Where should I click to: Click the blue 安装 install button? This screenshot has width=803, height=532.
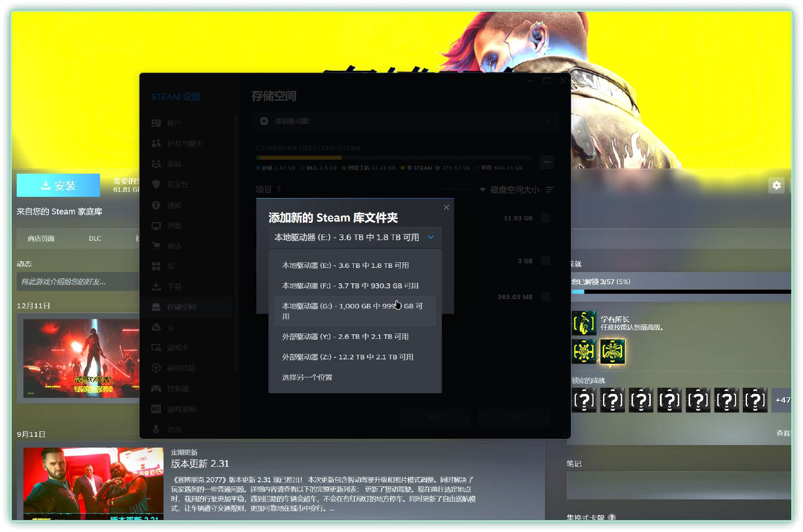click(x=58, y=185)
